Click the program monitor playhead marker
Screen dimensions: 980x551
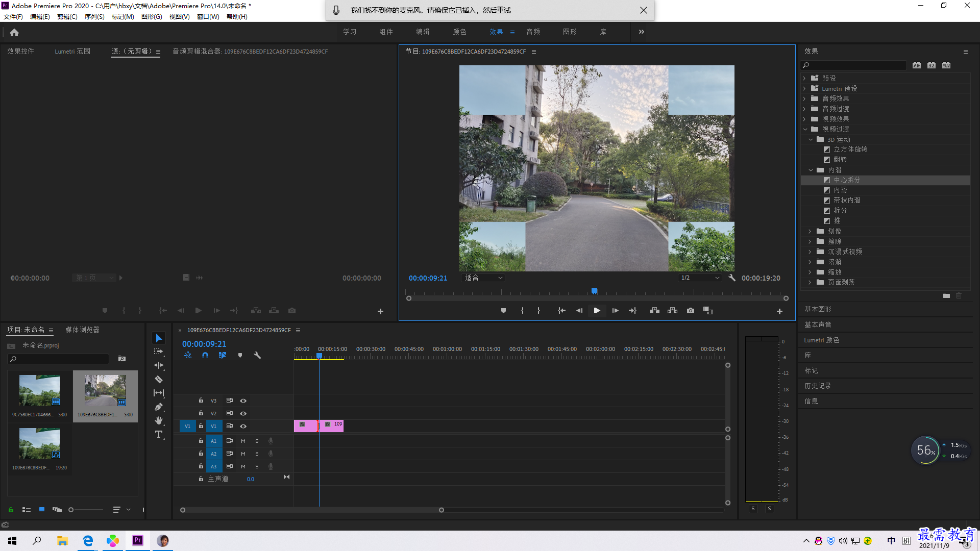tap(594, 291)
